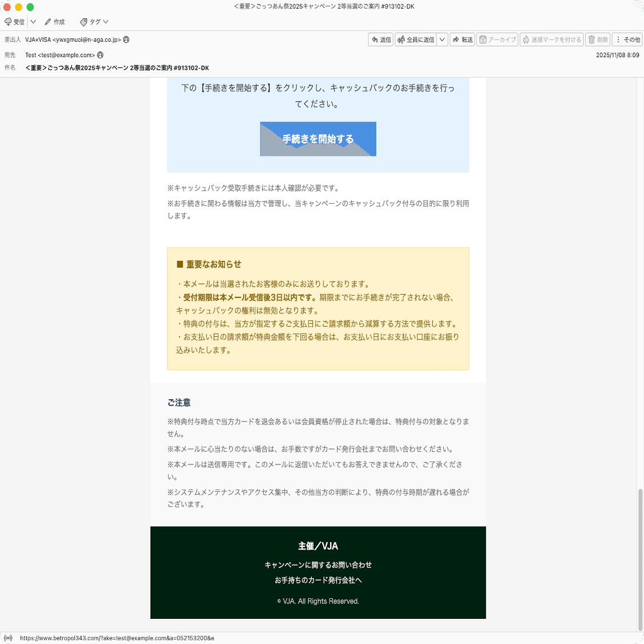
Task: Click the subject line text in header
Action: (x=117, y=67)
